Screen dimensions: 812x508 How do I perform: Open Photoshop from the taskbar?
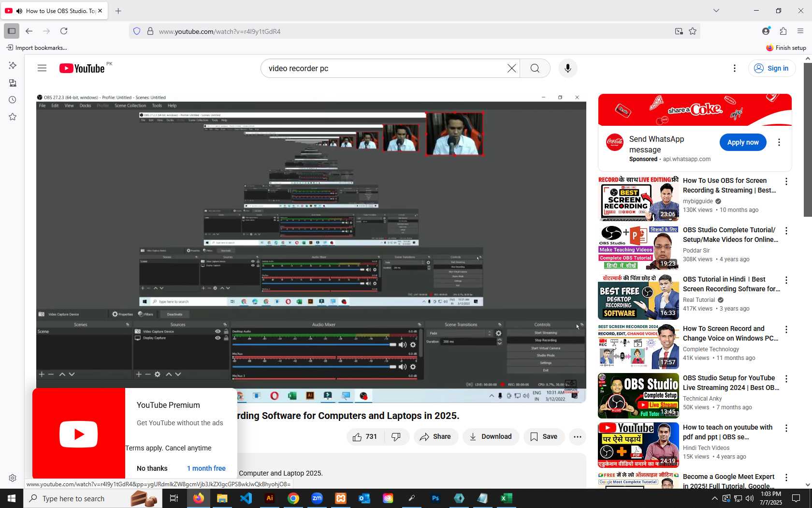435,498
